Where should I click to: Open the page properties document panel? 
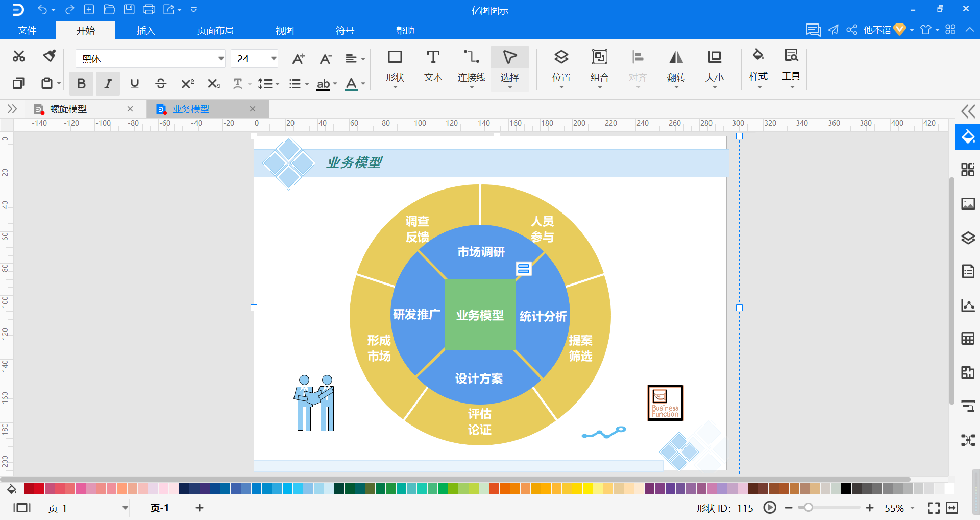(x=968, y=271)
